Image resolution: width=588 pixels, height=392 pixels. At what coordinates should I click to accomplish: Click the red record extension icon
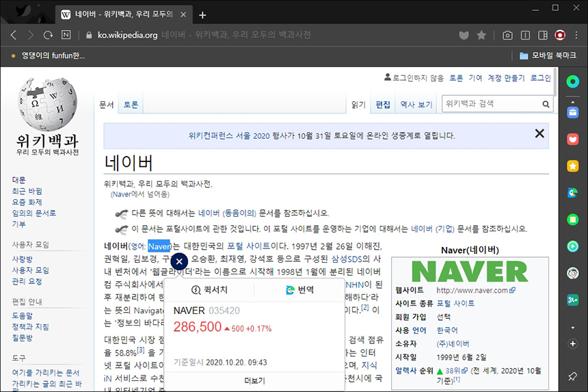560,35
